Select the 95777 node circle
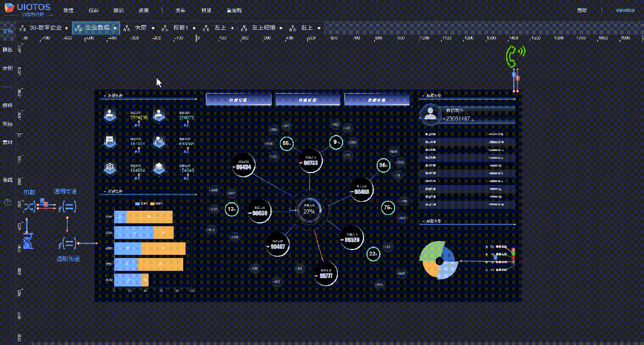 (x=326, y=273)
